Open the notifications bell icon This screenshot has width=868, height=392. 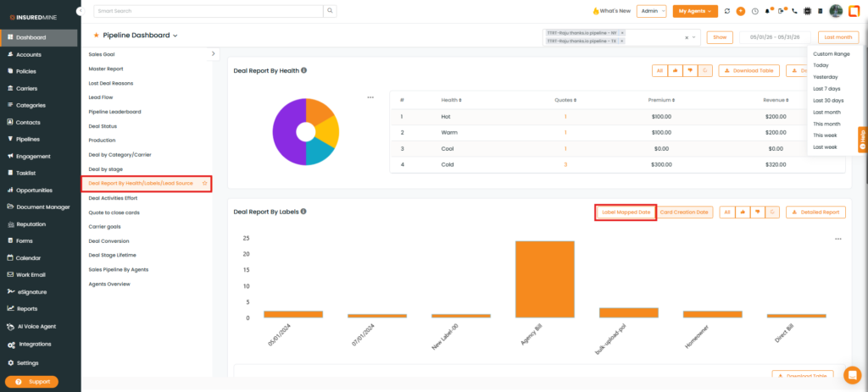768,11
